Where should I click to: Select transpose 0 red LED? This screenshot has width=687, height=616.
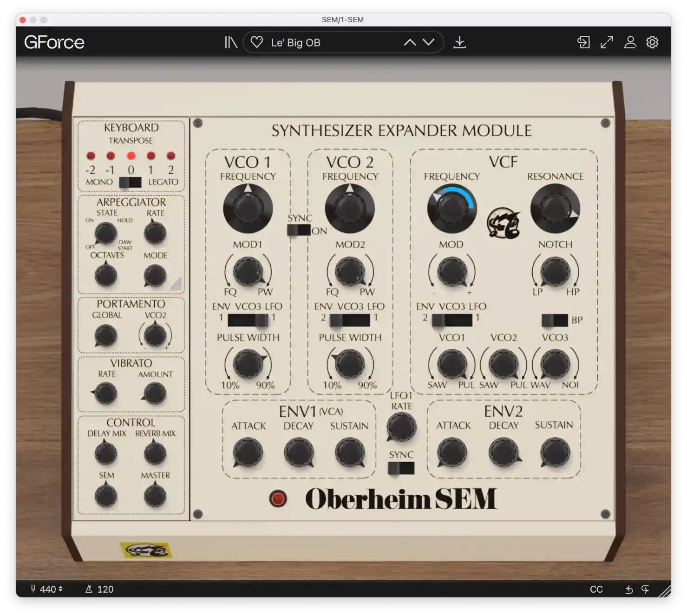pyautogui.click(x=131, y=156)
